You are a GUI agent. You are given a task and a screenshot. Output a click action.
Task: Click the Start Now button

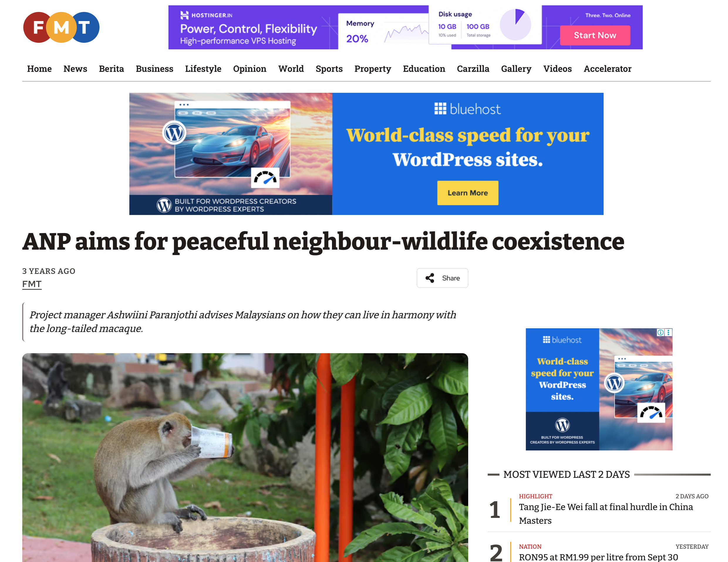click(595, 35)
